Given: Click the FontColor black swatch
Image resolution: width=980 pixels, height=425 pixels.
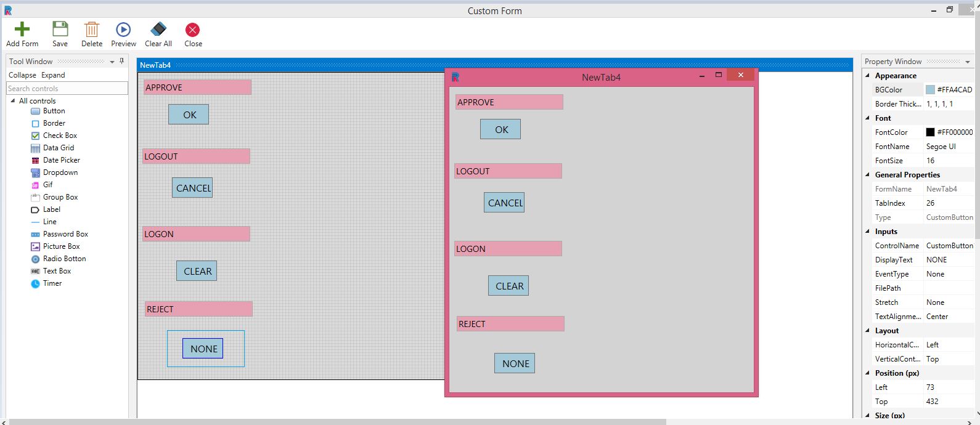Looking at the screenshot, I should tap(930, 132).
